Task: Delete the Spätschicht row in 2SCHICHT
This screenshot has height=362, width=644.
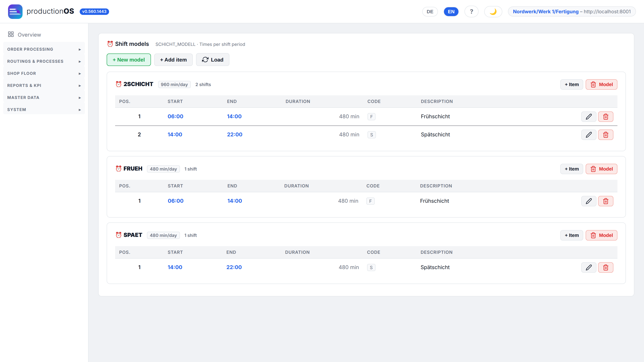Action: click(606, 135)
